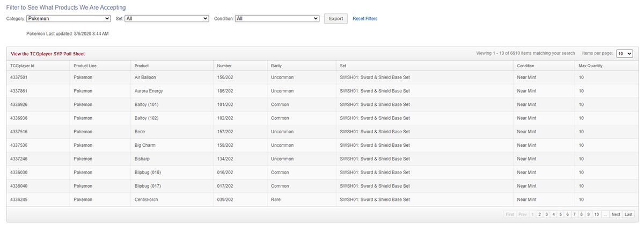
Task: Click the Rare rarity cell
Action: (x=302, y=199)
